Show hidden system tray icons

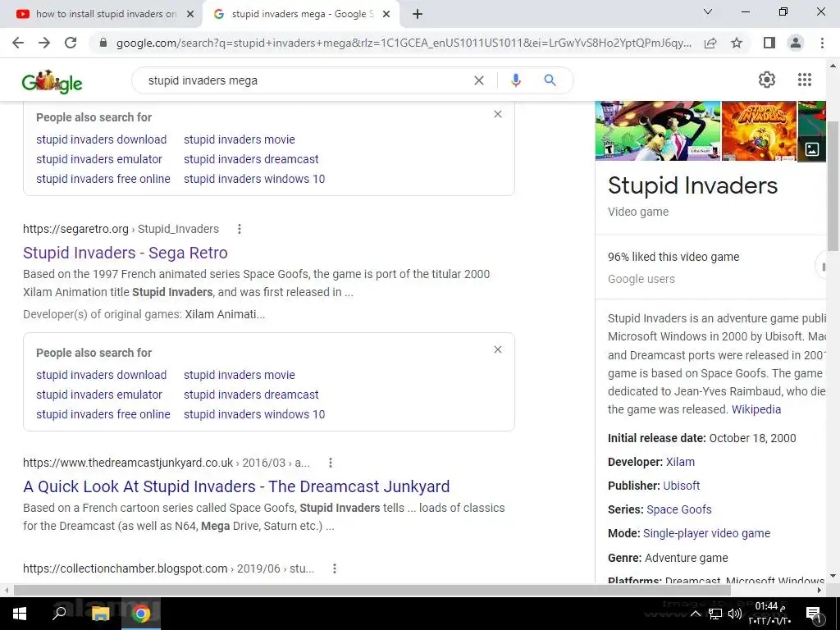tap(695, 614)
